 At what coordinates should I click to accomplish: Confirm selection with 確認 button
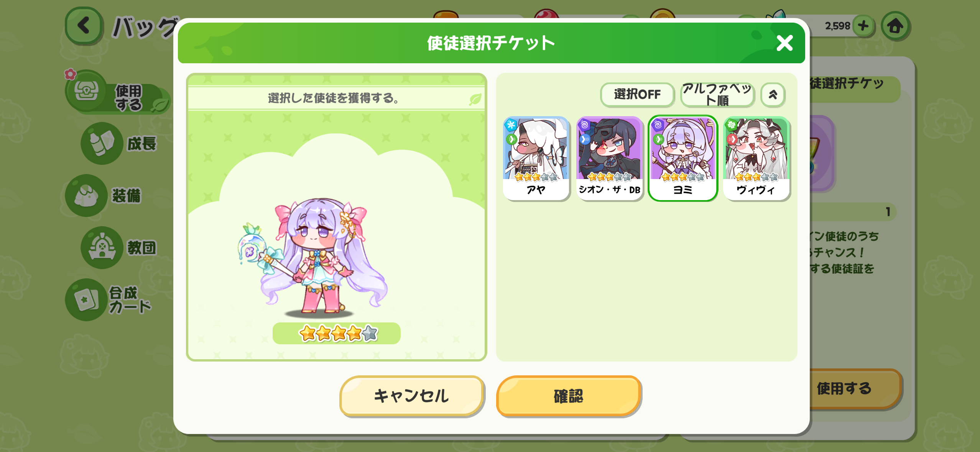(568, 396)
